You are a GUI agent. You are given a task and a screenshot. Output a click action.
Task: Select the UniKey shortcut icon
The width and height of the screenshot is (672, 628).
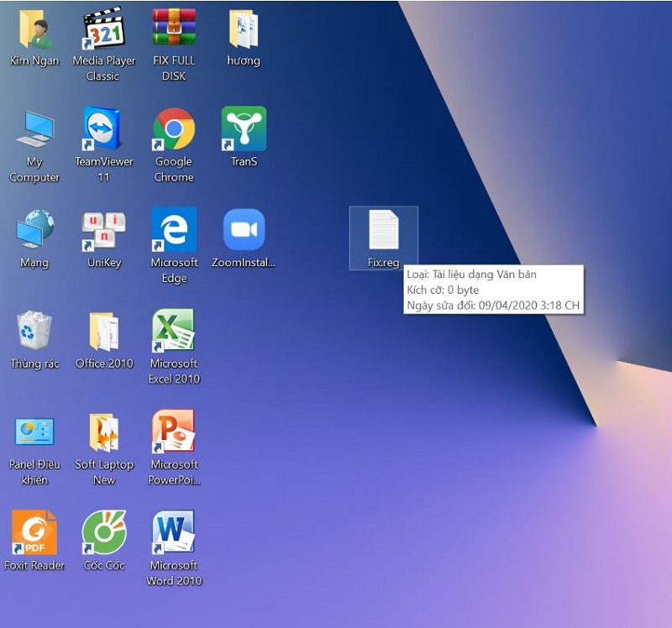click(103, 232)
